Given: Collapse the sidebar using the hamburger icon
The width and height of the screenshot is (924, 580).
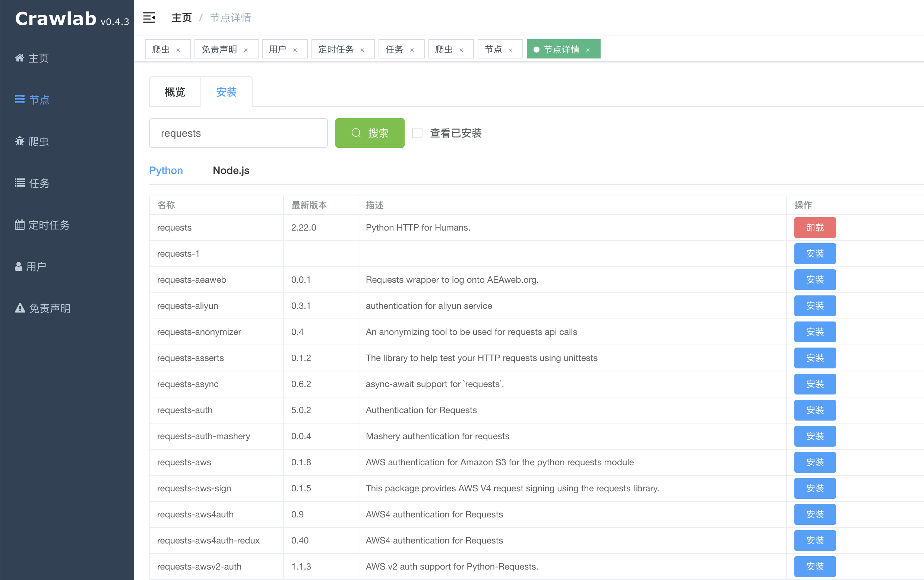Looking at the screenshot, I should pyautogui.click(x=149, y=17).
